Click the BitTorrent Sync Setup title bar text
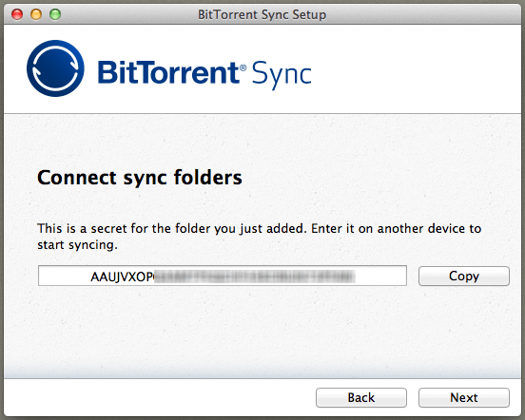Viewport: 525px width, 420px height. tap(262, 14)
